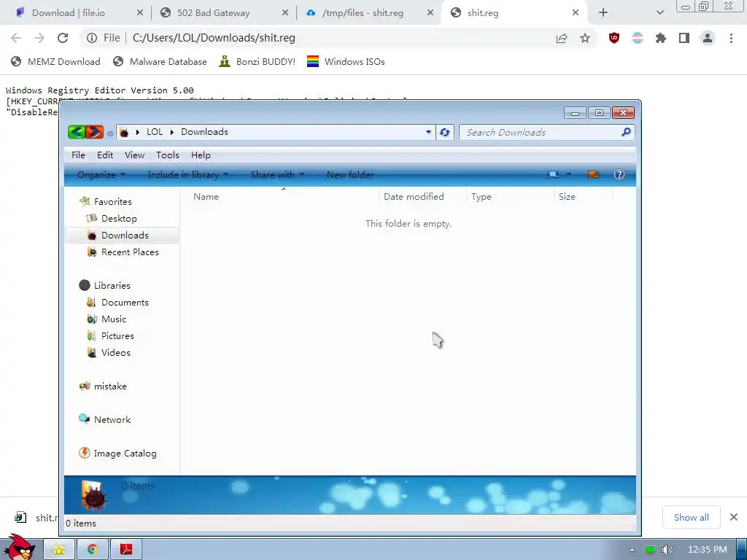Change your view icon in Explorer toolbar

[x=553, y=174]
